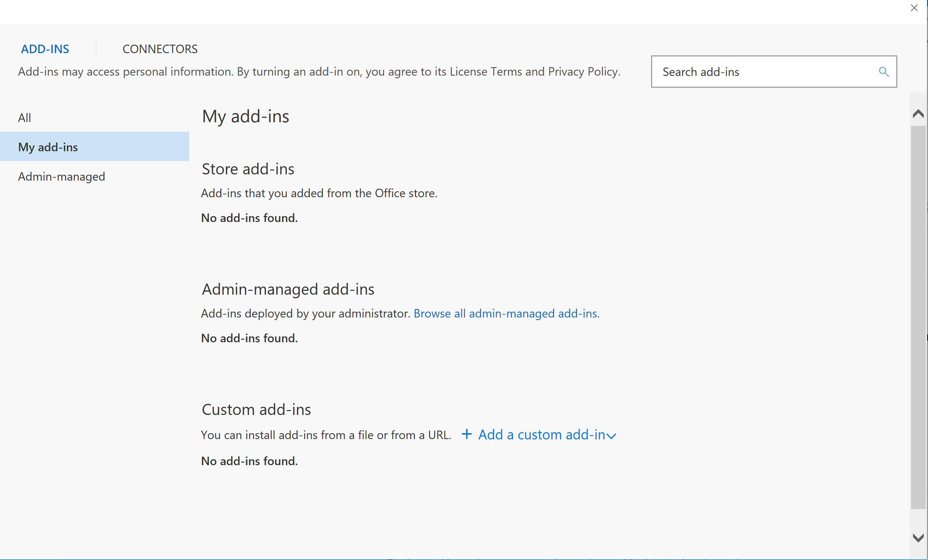Click Add a custom add-in text

pos(541,435)
